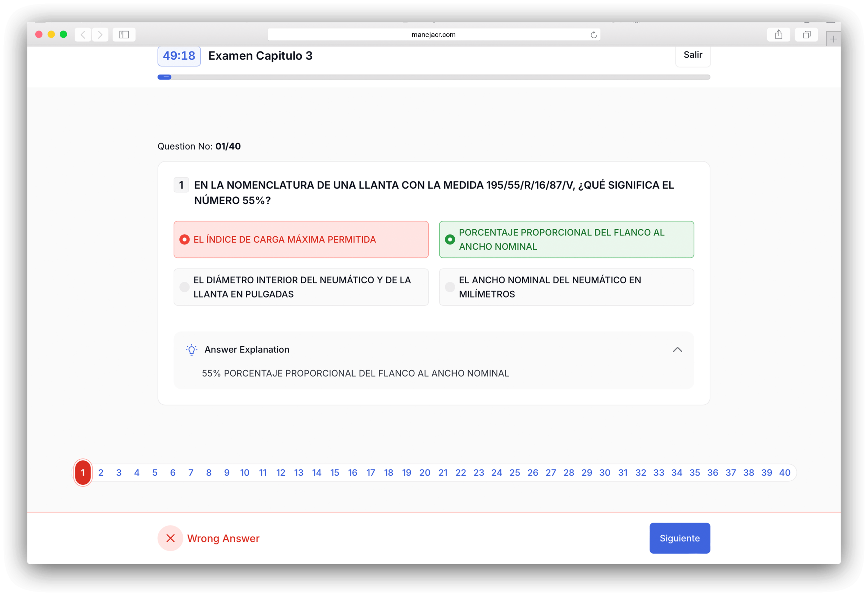Click the explanation text 55% PORCENTAJE PROPORCIONAL

point(355,373)
